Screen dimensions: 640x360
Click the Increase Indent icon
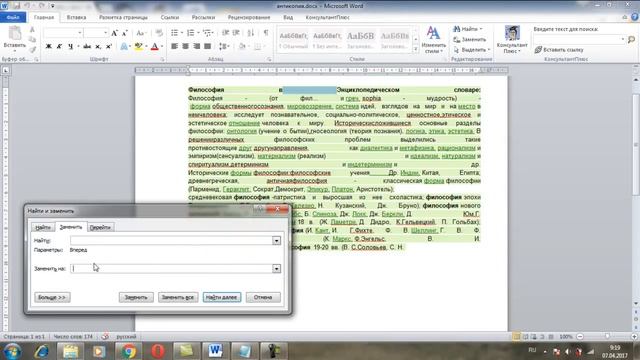tap(236, 33)
